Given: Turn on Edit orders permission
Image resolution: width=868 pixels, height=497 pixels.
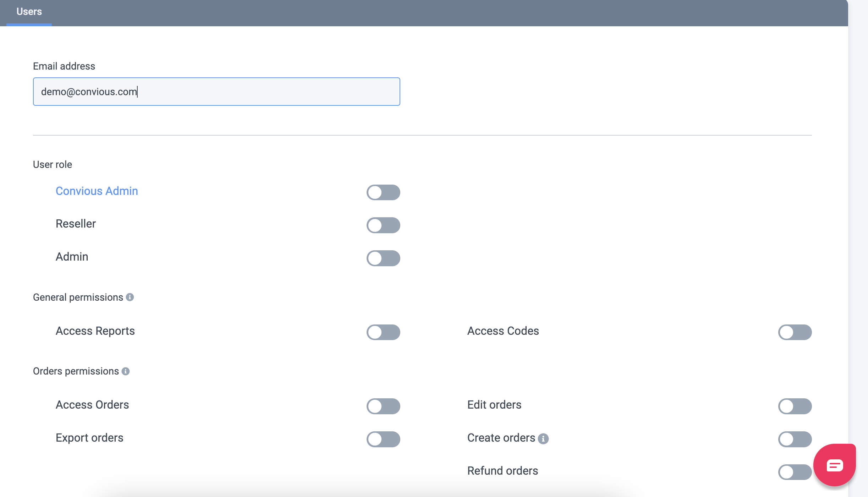Looking at the screenshot, I should pos(795,406).
